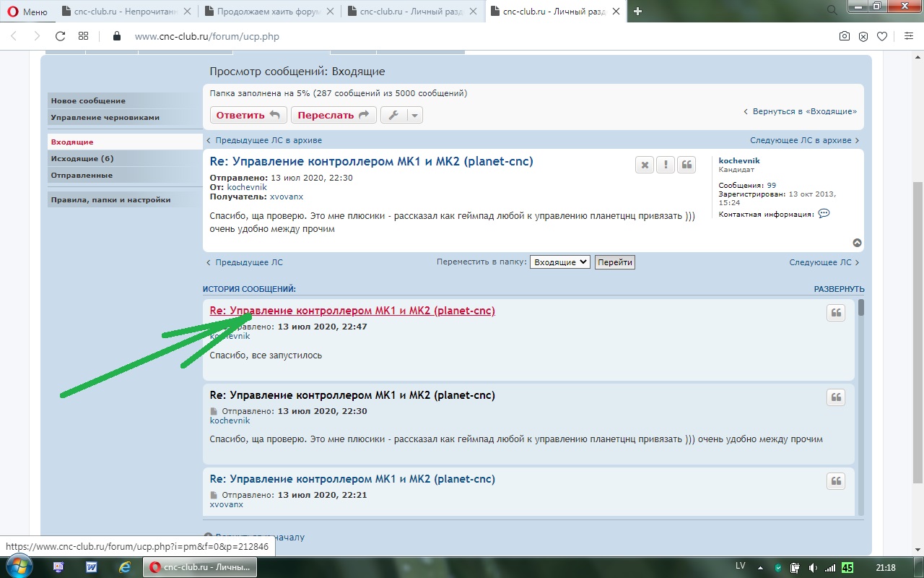Click the message history scrollbar thumb

[x=861, y=308]
